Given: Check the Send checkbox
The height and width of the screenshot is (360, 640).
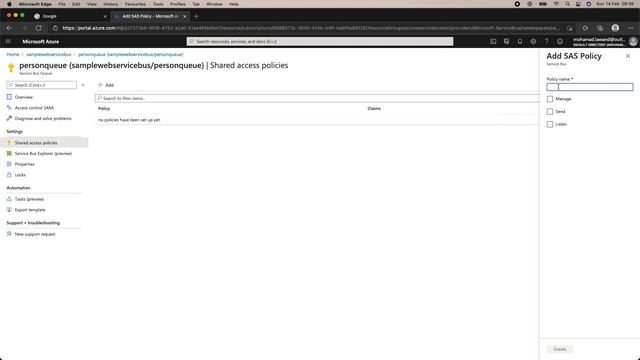Looking at the screenshot, I should click(550, 111).
